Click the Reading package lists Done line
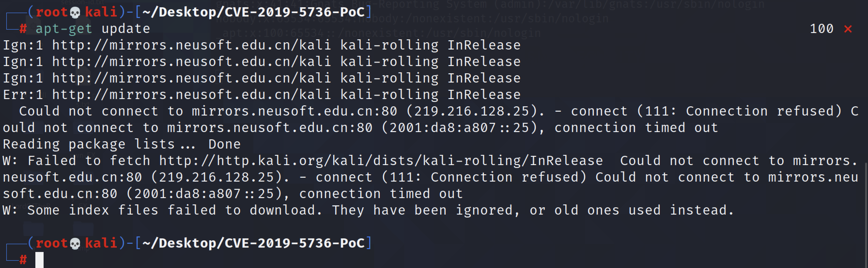The image size is (868, 268). click(121, 144)
